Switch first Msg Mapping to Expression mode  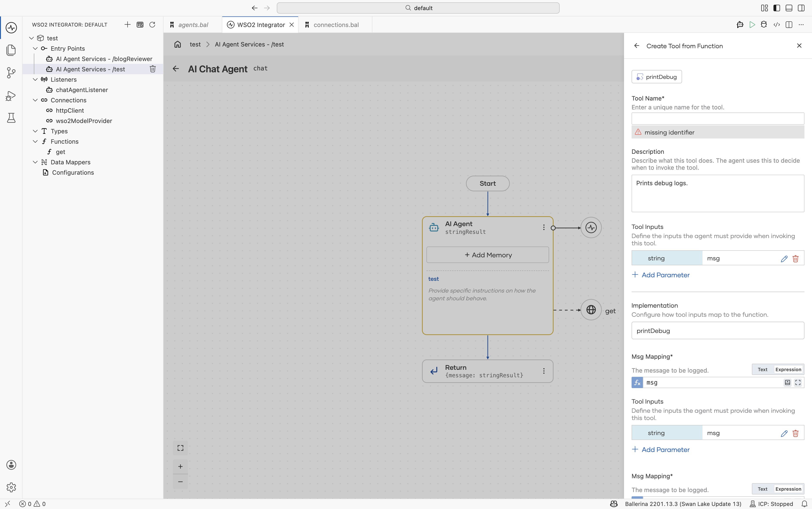(x=788, y=369)
